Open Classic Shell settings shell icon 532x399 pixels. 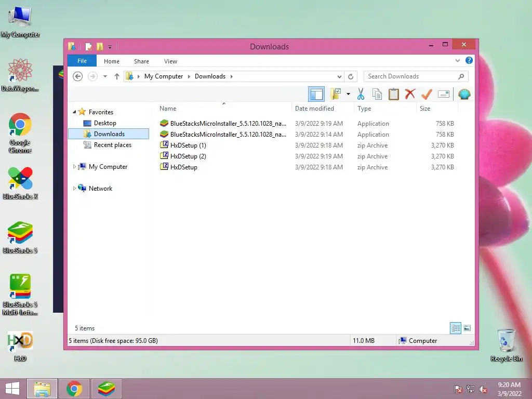(x=464, y=94)
